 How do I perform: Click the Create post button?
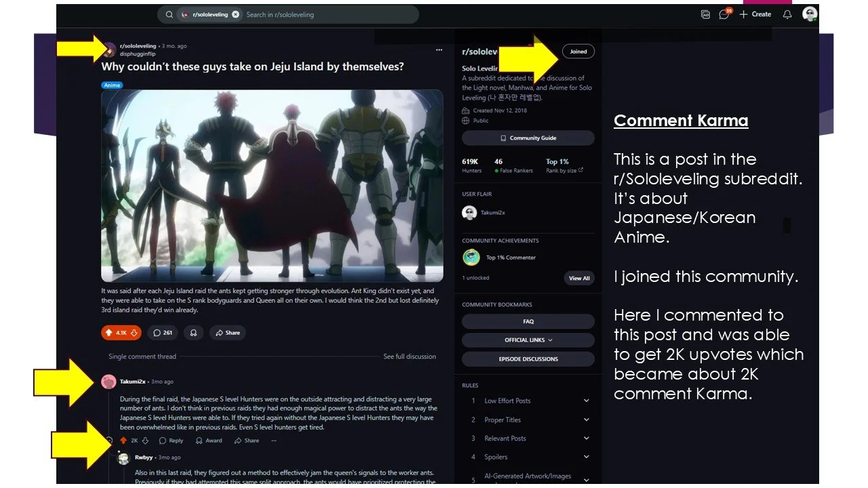(x=755, y=14)
